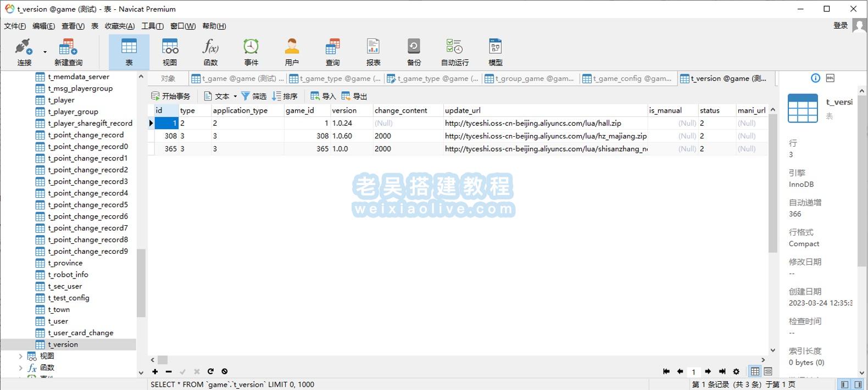Open the 函数 (Function) toolbar icon
Screen dimensions: 868x390
[x=210, y=52]
